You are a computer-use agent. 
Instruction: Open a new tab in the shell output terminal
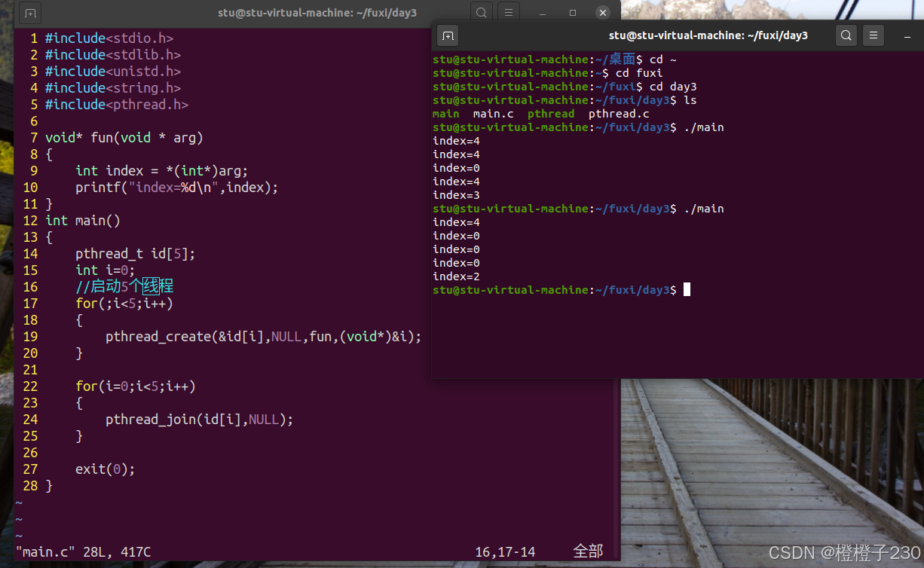448,35
